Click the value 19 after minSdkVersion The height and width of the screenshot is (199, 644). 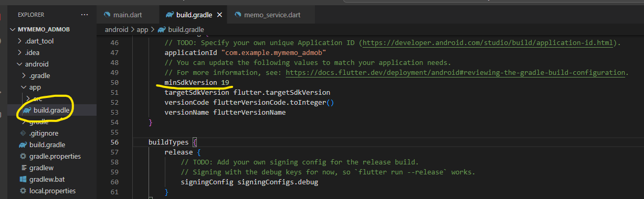click(225, 82)
